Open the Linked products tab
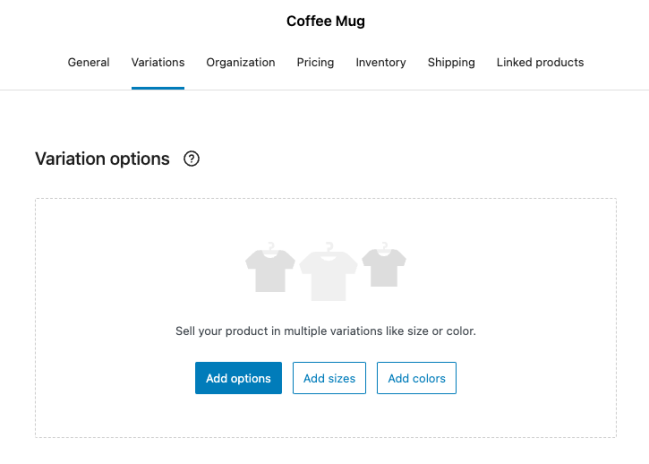This screenshot has height=464, width=649. click(540, 62)
